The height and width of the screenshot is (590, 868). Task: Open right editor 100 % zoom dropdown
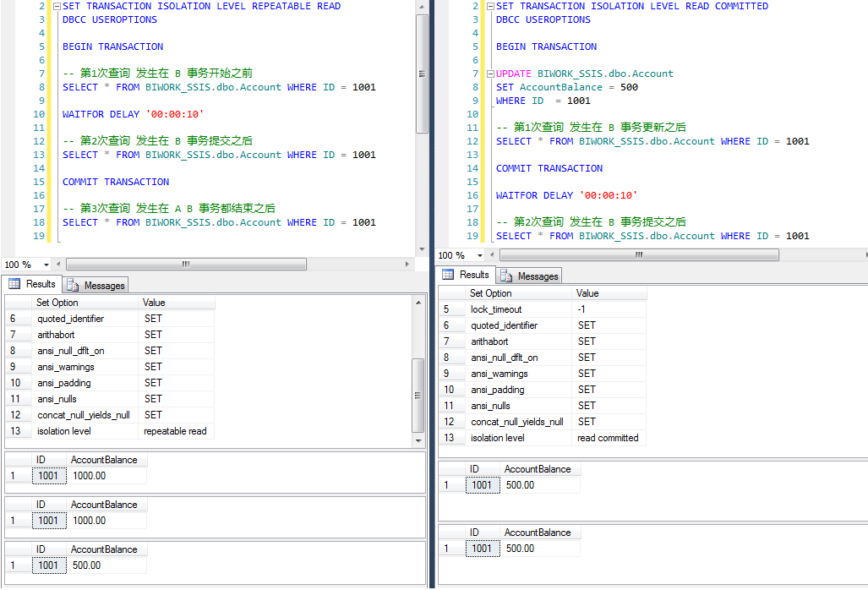click(480, 255)
